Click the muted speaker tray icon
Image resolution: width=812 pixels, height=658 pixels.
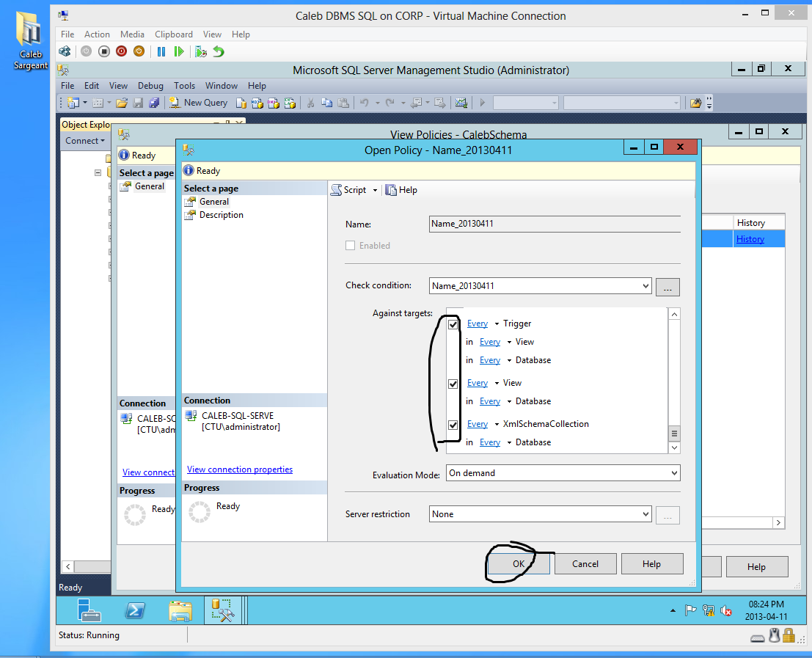[x=726, y=611]
